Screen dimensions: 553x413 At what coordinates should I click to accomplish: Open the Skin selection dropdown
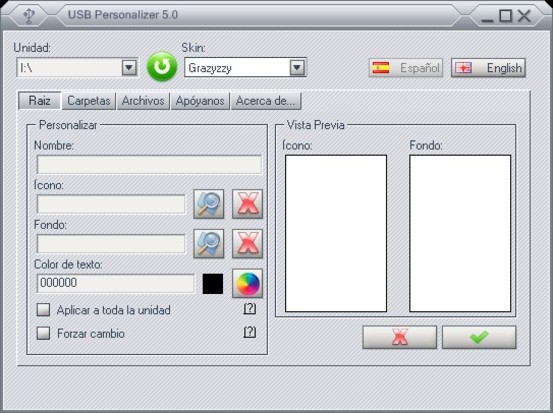[297, 67]
